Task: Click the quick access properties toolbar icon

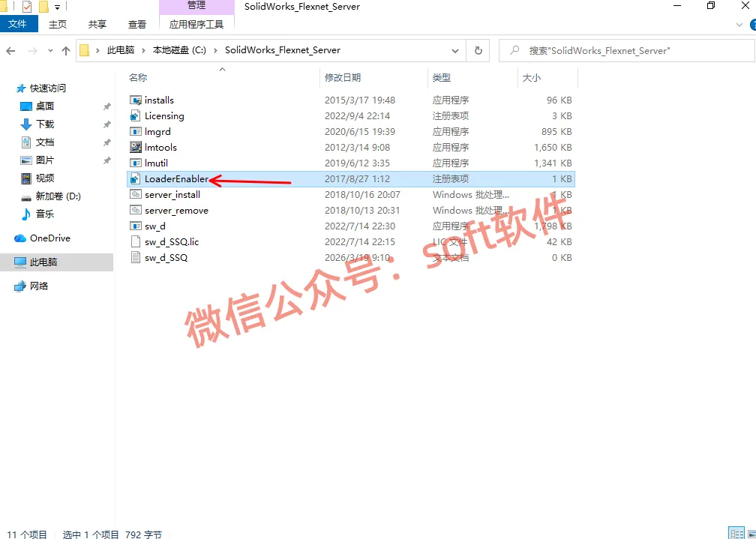Action: (x=27, y=6)
